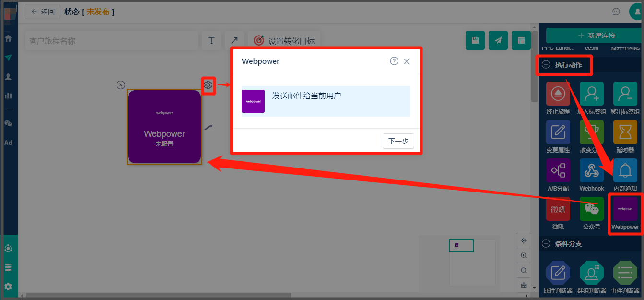
Task: Select the arrow connector tool
Action: 234,41
